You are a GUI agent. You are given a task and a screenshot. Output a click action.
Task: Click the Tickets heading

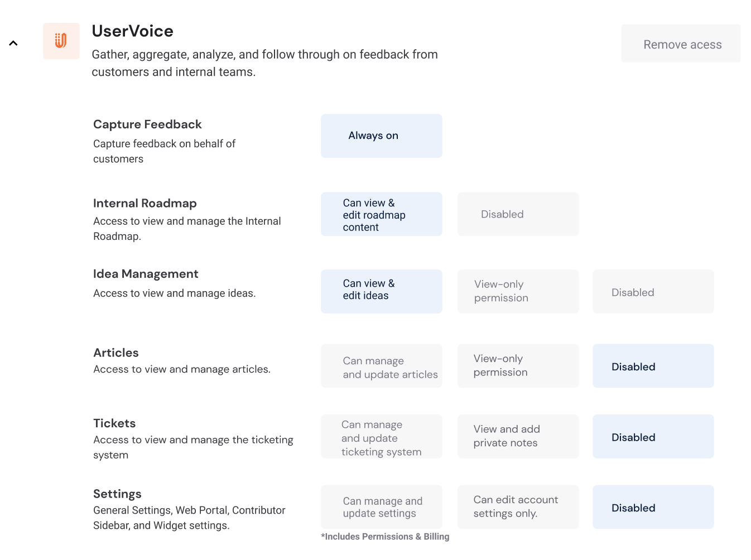114,423
